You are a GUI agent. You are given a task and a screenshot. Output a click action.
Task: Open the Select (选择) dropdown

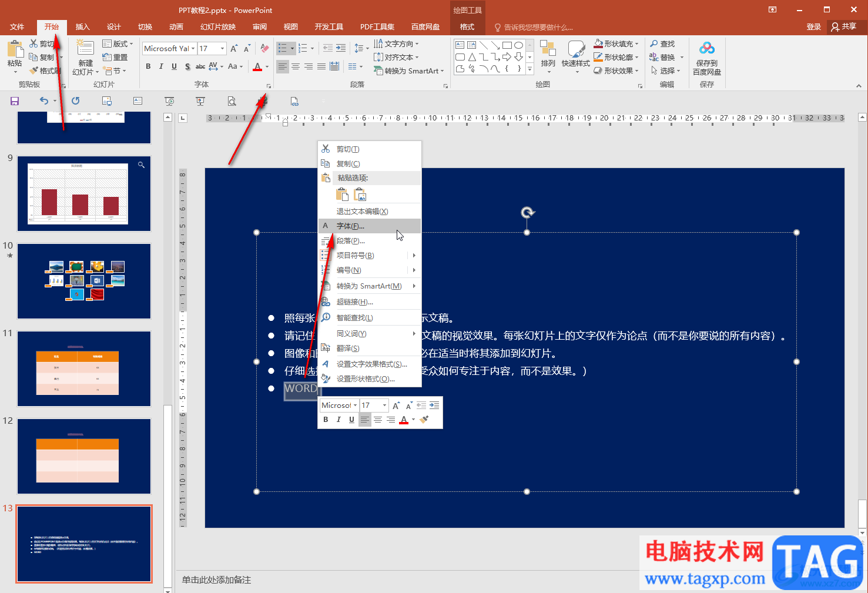point(665,71)
